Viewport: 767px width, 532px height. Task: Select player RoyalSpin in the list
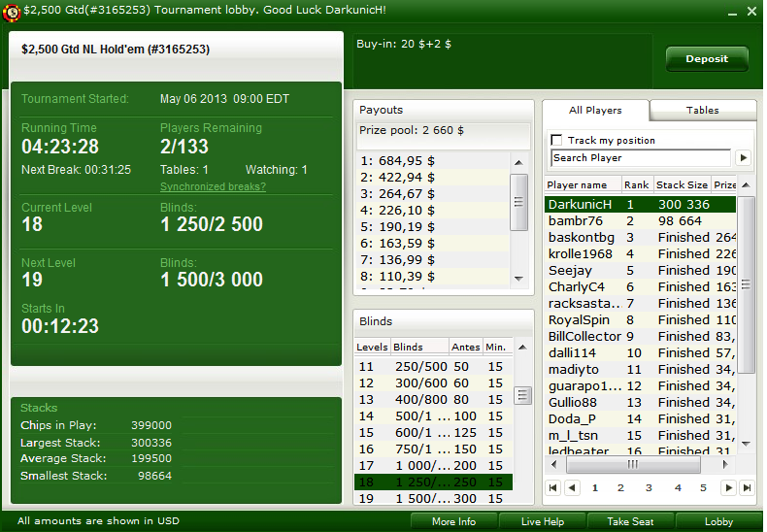[641, 320]
